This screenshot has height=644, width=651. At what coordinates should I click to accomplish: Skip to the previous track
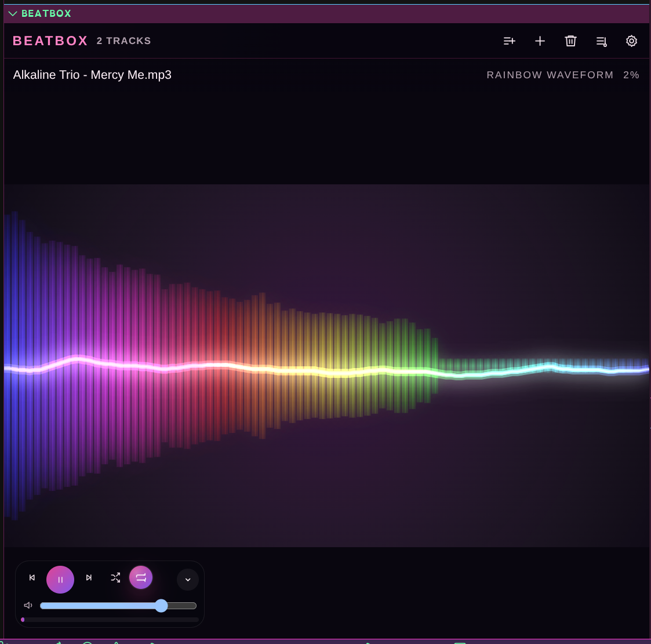[x=32, y=577]
